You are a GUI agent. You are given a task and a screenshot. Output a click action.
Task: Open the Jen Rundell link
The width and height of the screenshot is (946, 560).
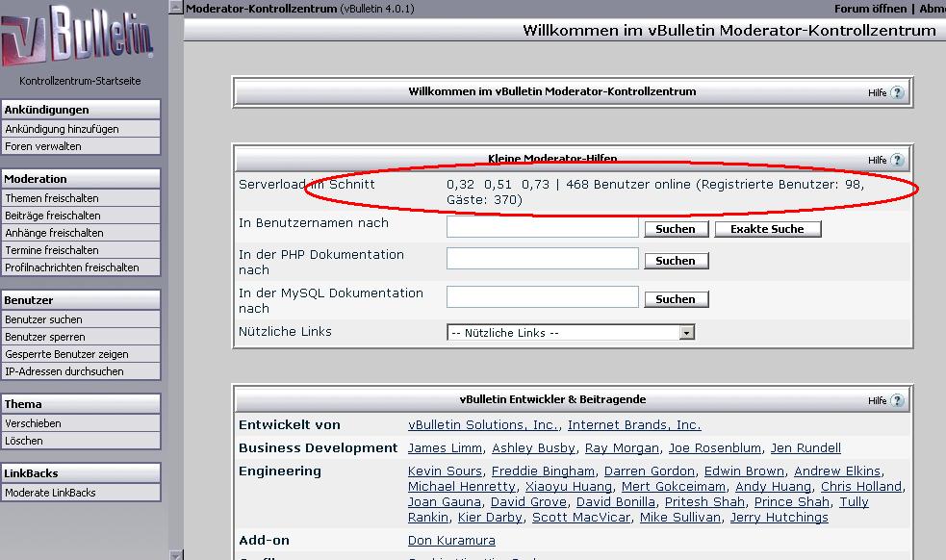click(806, 448)
